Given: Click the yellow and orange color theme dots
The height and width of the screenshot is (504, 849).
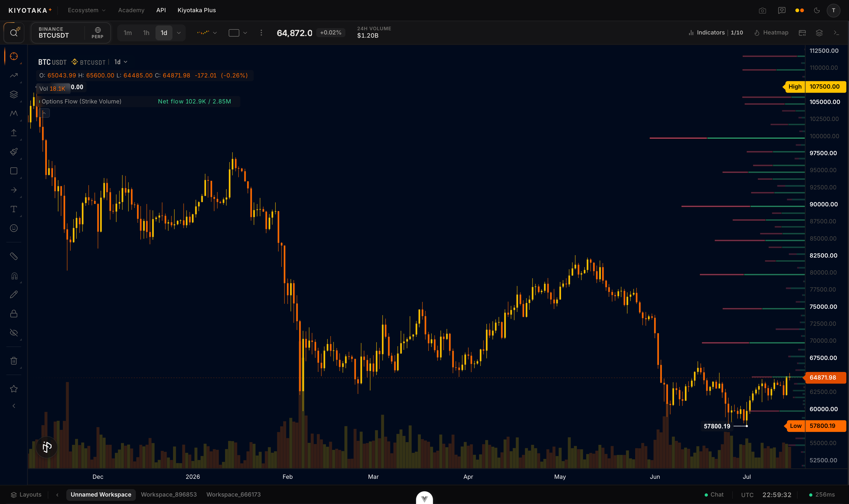Looking at the screenshot, I should click(x=799, y=11).
